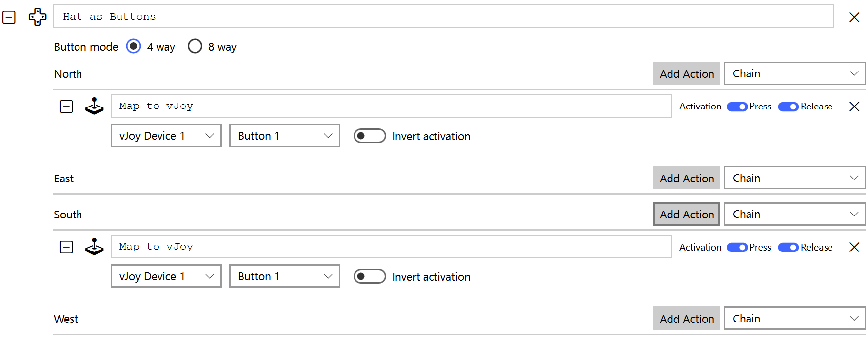Disable Release activation on South mapping
Viewport: 868px width, 358px height.
(x=788, y=247)
